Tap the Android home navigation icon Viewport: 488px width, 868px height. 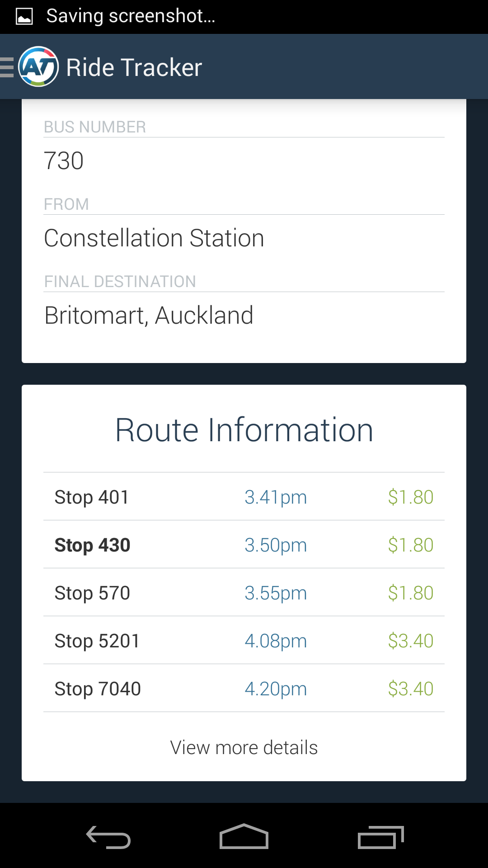[x=244, y=836]
